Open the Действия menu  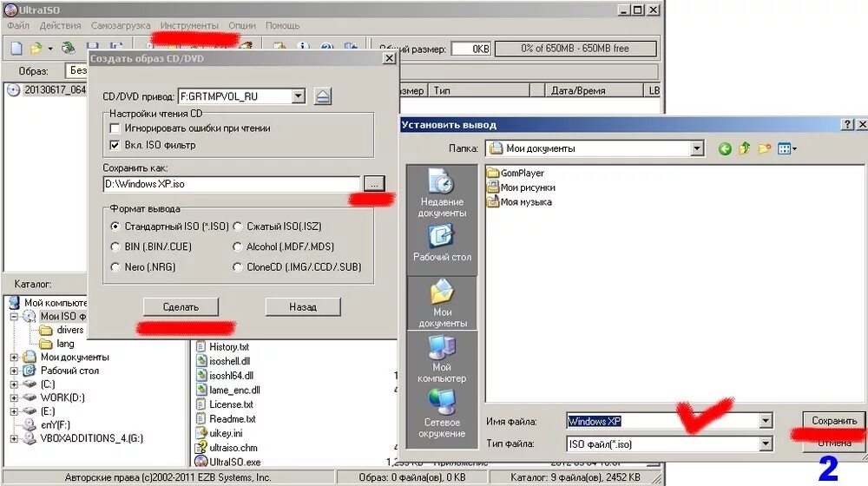click(x=61, y=25)
